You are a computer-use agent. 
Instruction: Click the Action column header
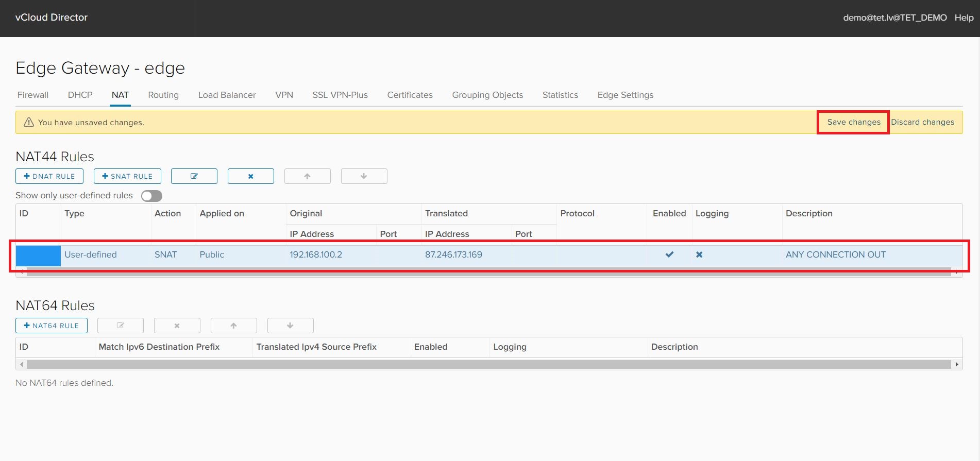pos(167,213)
